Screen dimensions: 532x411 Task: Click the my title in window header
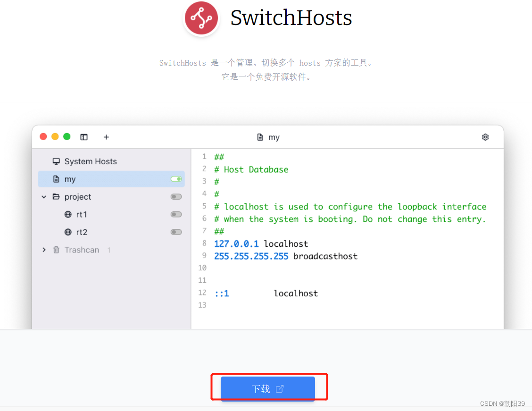(x=274, y=137)
